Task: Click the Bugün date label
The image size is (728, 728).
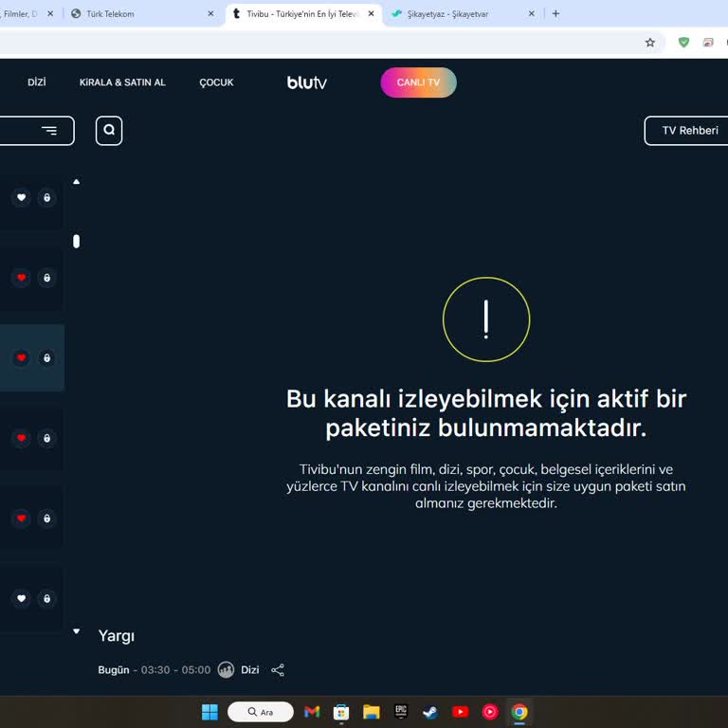Action: coord(114,670)
